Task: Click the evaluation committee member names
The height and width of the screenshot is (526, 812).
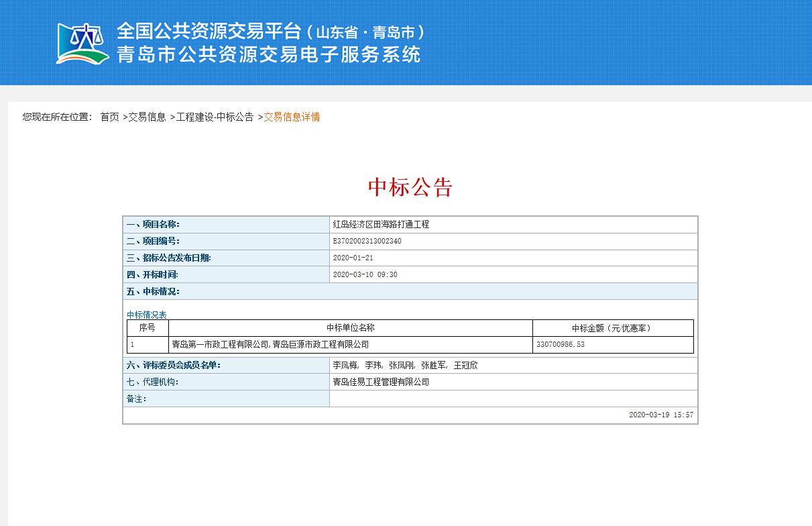Action: coord(405,366)
